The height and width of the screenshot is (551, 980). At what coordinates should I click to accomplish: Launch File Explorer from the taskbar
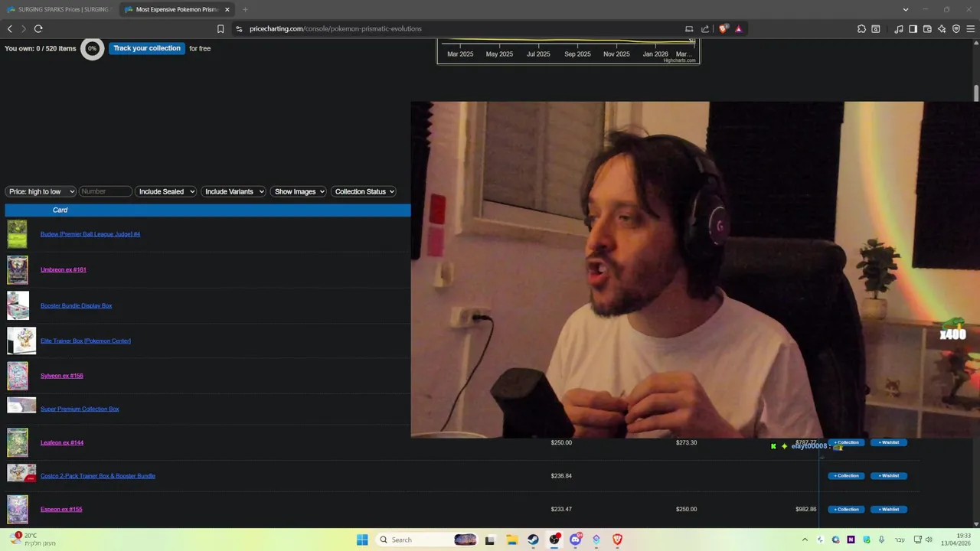(x=511, y=540)
